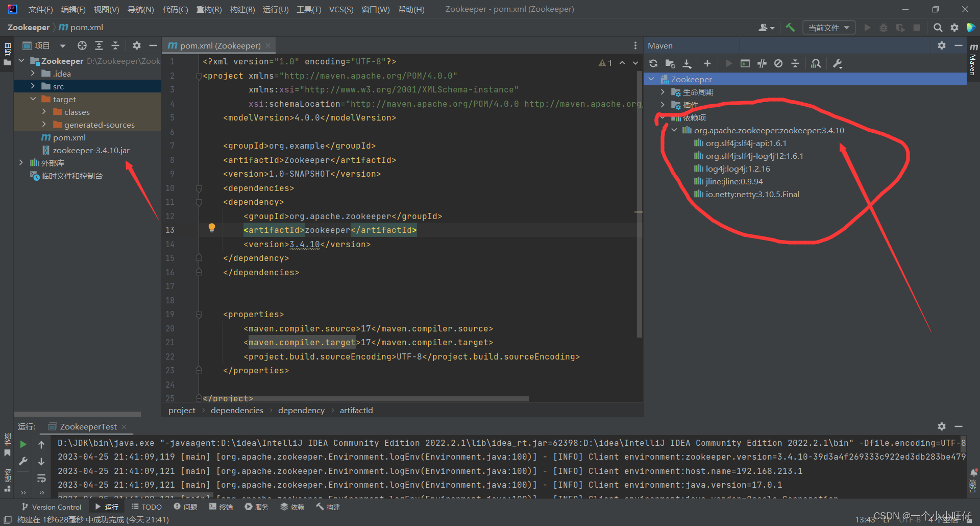980x526 pixels.
Task: Open 问题 tool window
Action: click(x=185, y=507)
